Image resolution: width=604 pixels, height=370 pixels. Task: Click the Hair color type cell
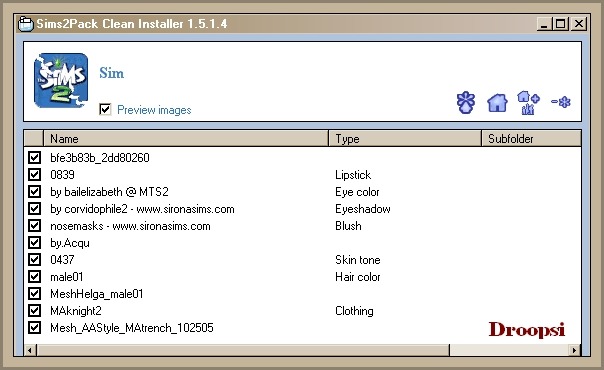tap(357, 276)
